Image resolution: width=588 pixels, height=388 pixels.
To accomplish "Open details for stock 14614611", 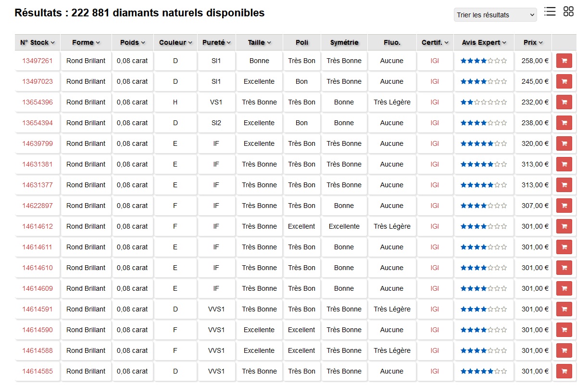I will click(37, 247).
